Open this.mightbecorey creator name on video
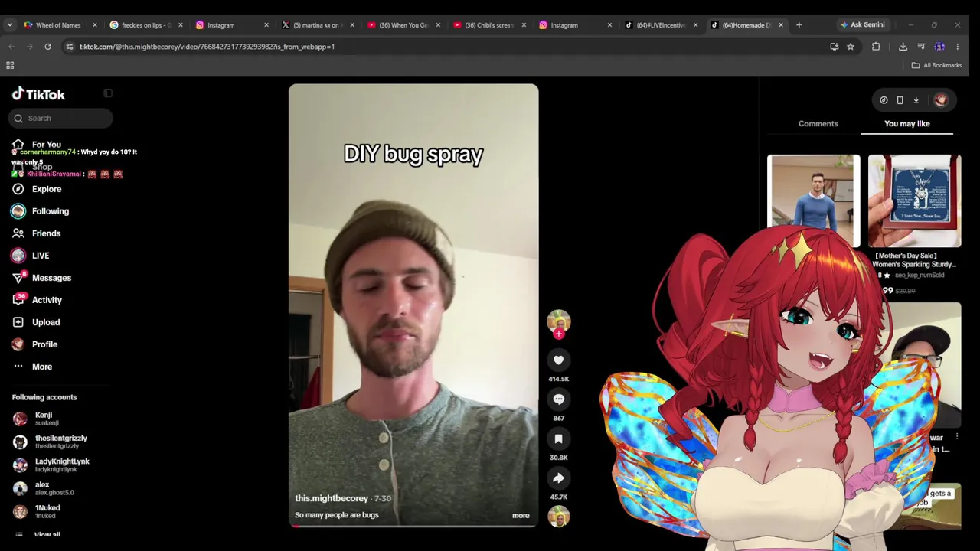 click(332, 498)
